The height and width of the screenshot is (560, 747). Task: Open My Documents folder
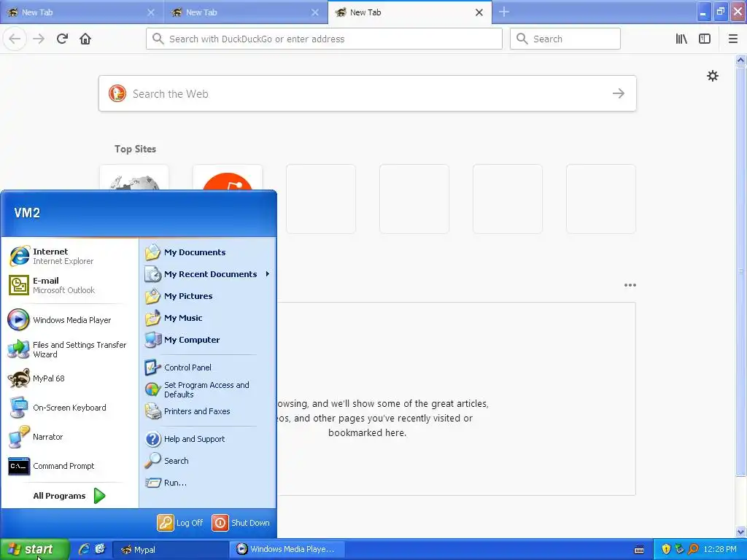pos(208,252)
